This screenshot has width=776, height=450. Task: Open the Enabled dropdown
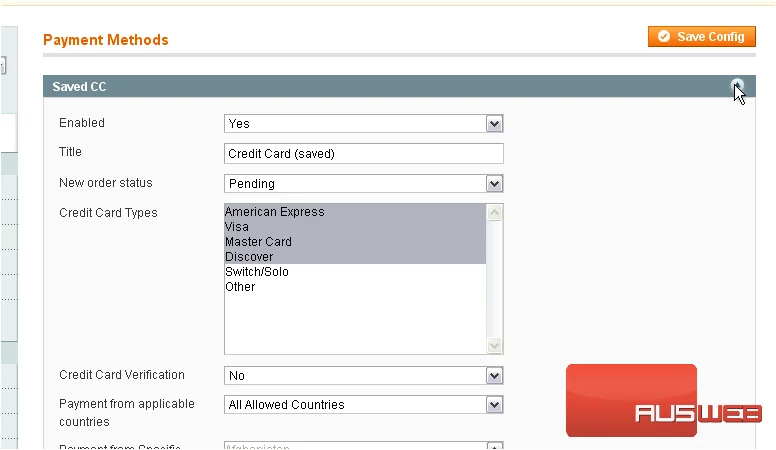click(363, 124)
